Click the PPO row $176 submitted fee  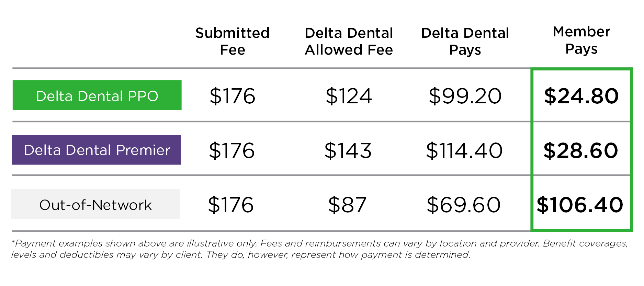[233, 96]
